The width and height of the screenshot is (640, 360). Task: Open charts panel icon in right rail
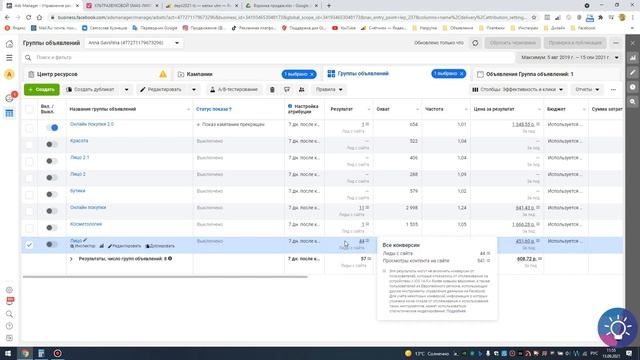click(x=633, y=58)
